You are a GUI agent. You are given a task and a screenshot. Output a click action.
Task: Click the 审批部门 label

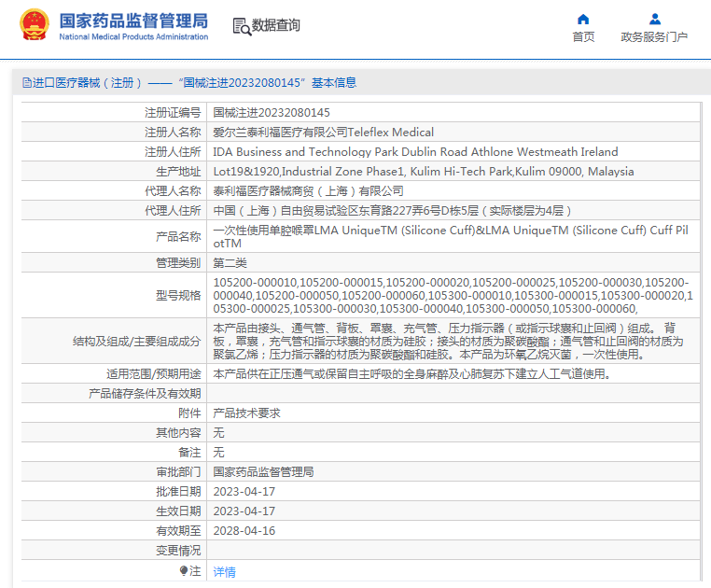click(x=178, y=472)
